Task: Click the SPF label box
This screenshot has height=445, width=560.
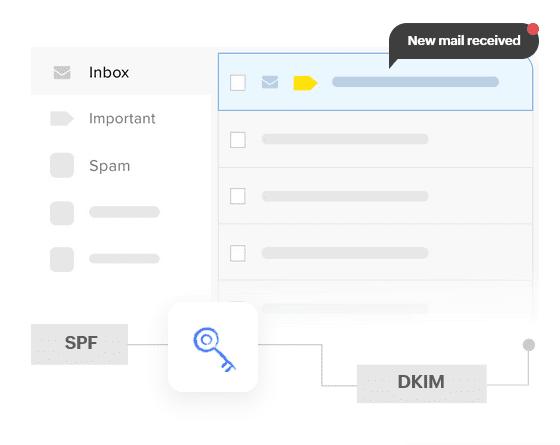Action: point(79,344)
